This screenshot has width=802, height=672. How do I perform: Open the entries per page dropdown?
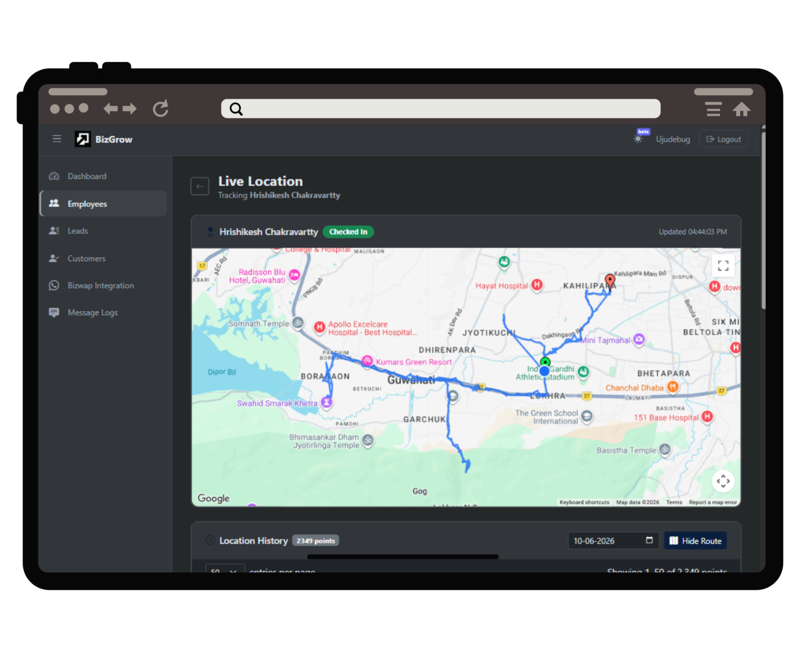click(225, 568)
